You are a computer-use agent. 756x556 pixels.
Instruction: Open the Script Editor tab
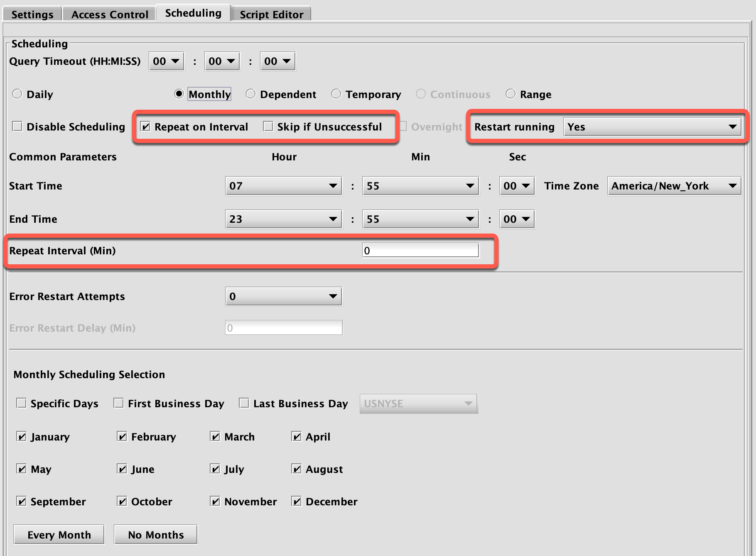point(271,15)
